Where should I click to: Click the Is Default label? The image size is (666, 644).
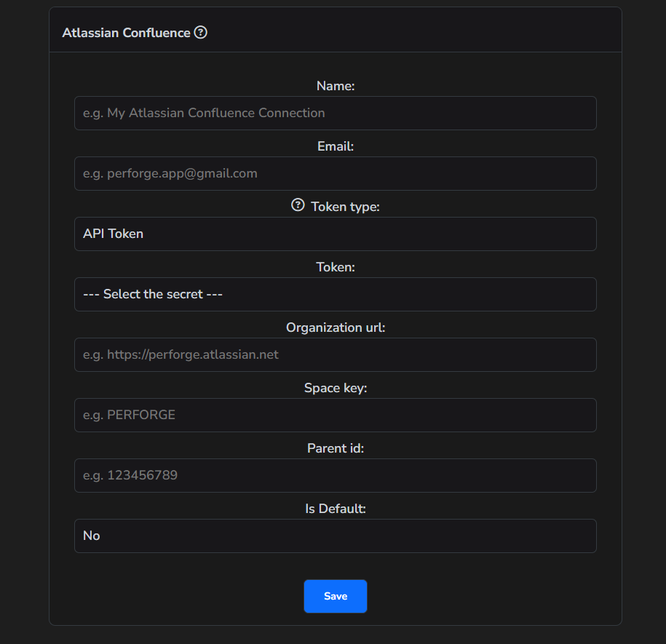(x=335, y=508)
